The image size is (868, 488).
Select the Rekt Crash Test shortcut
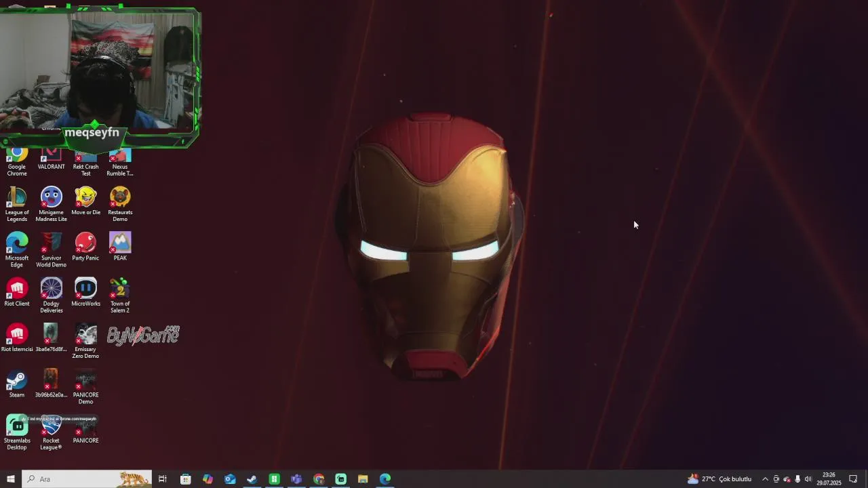click(85, 163)
